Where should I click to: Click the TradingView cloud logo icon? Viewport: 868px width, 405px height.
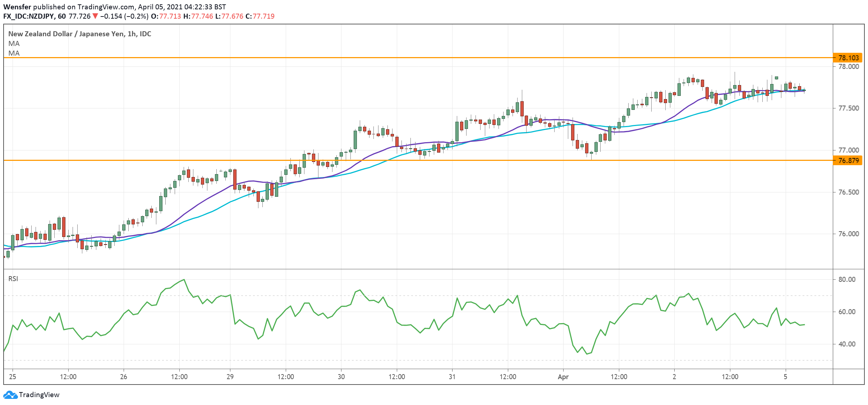[x=10, y=395]
